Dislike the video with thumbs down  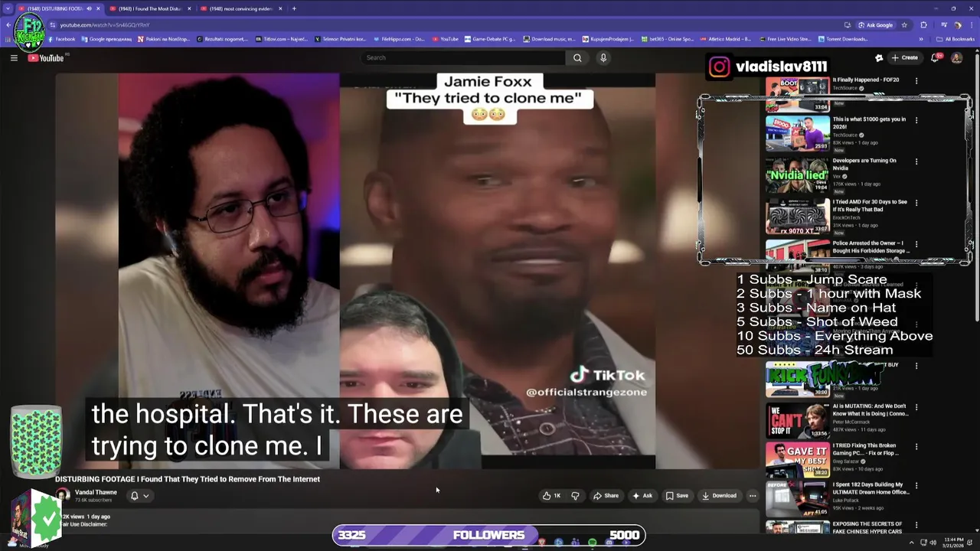point(576,496)
